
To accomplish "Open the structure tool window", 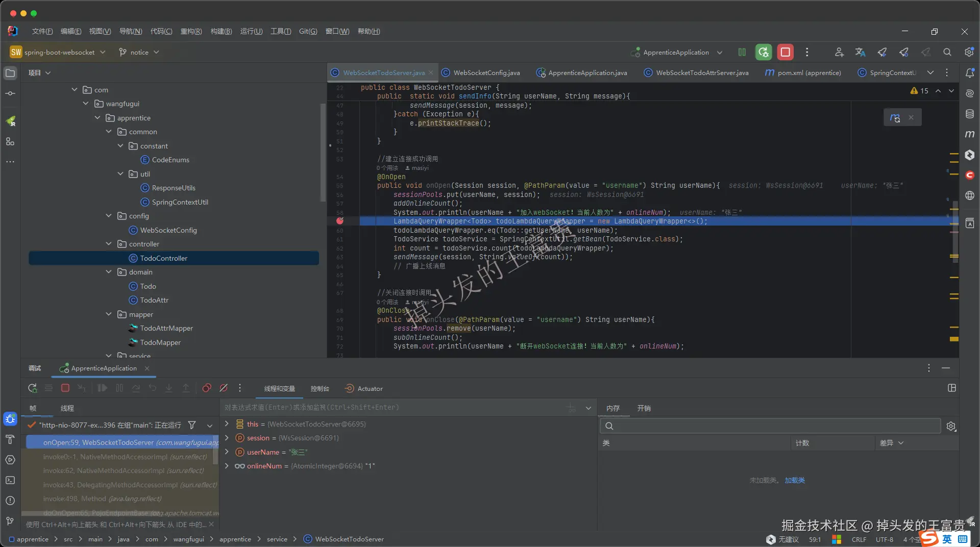I will (x=10, y=141).
